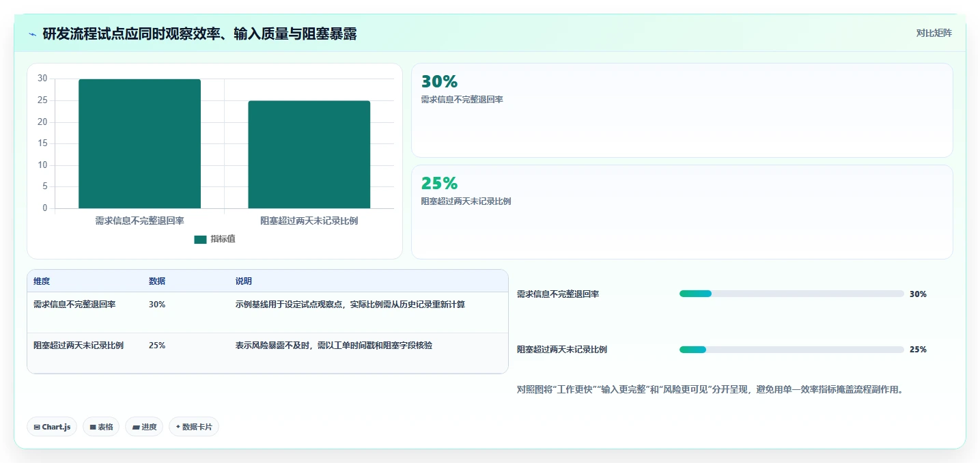Image resolution: width=980 pixels, height=463 pixels.
Task: Click the 对比矩阵 label in header
Action: point(934,33)
